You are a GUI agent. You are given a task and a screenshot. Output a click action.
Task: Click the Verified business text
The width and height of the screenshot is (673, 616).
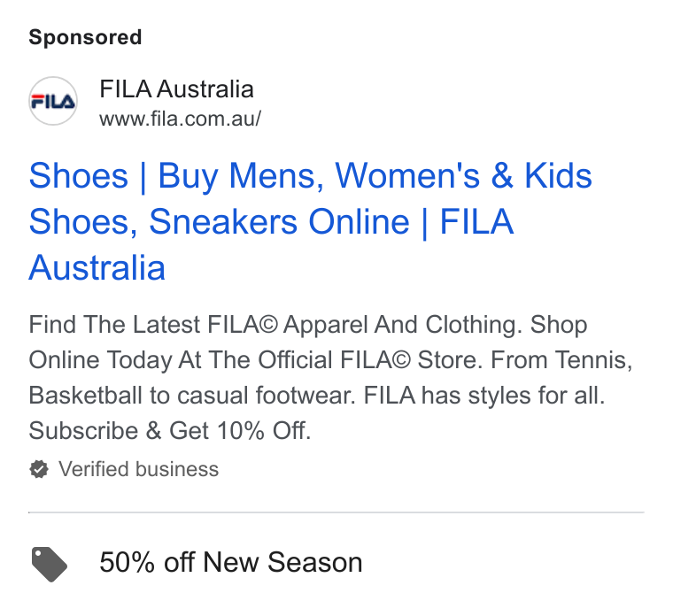139,469
